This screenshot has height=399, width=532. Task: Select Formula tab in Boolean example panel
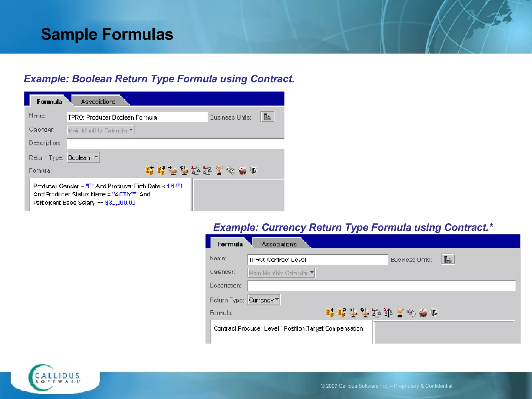coord(49,101)
